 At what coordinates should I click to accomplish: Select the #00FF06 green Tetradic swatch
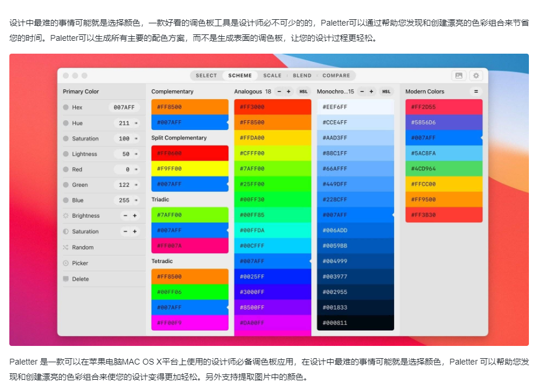190,292
